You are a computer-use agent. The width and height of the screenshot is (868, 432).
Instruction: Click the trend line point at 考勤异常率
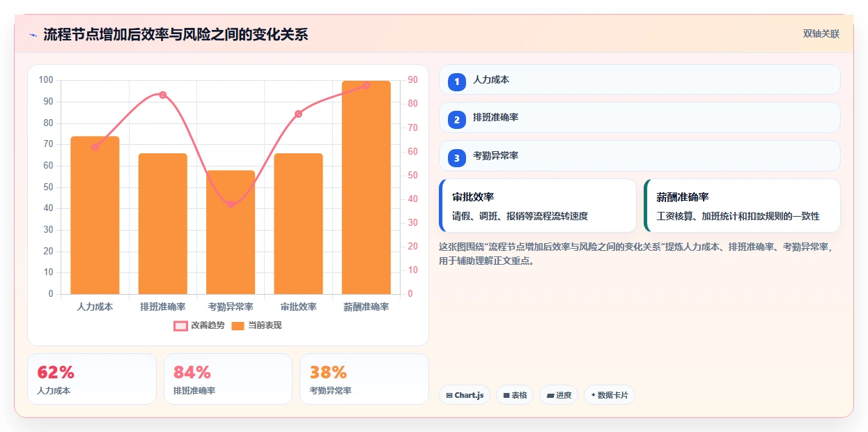(231, 204)
